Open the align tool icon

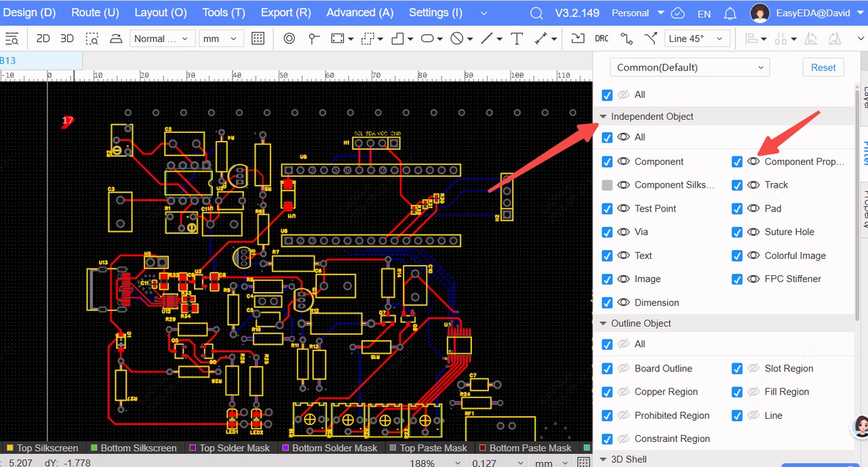tap(751, 39)
